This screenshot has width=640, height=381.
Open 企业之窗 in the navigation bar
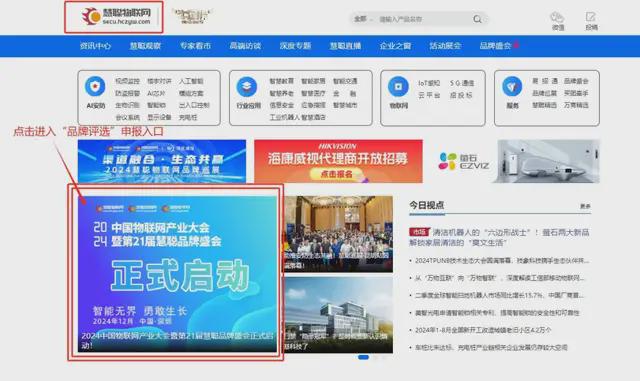tap(395, 46)
